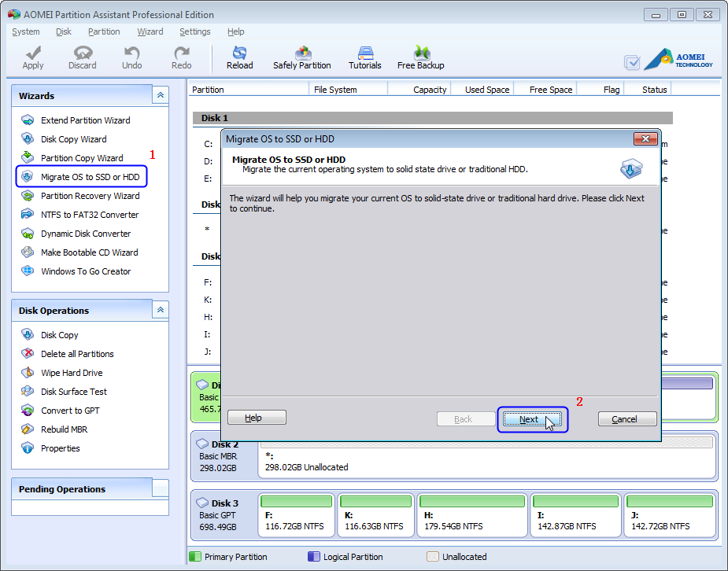
Task: Click the Status column header
Action: tap(648, 90)
